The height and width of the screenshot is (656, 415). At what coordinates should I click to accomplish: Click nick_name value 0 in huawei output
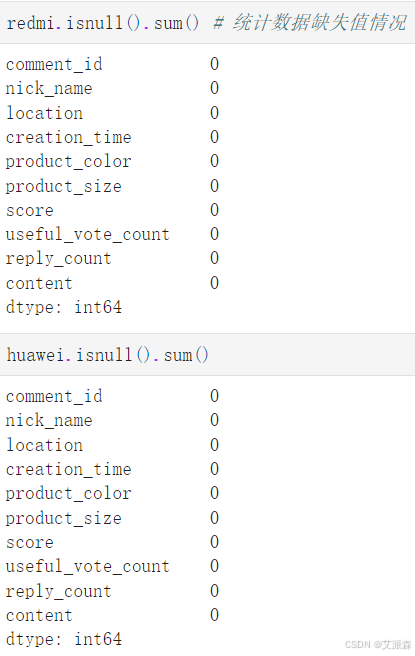tap(214, 420)
